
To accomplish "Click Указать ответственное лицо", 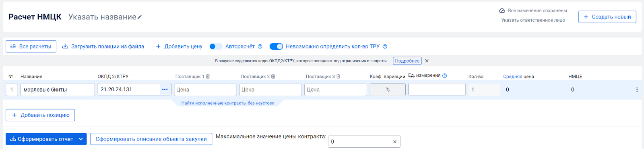I will click(x=533, y=20).
